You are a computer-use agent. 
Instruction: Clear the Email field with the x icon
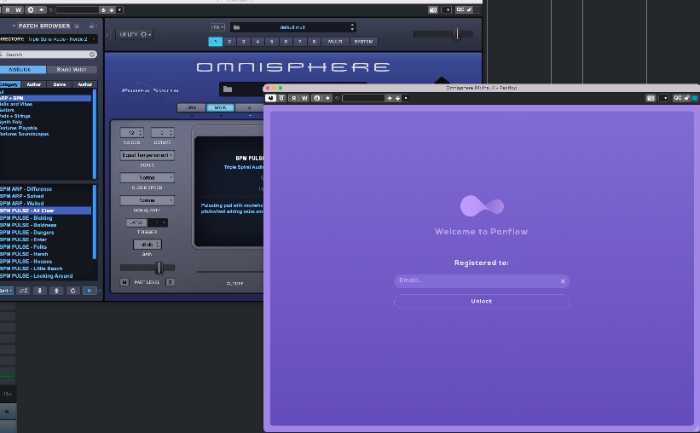click(x=562, y=281)
